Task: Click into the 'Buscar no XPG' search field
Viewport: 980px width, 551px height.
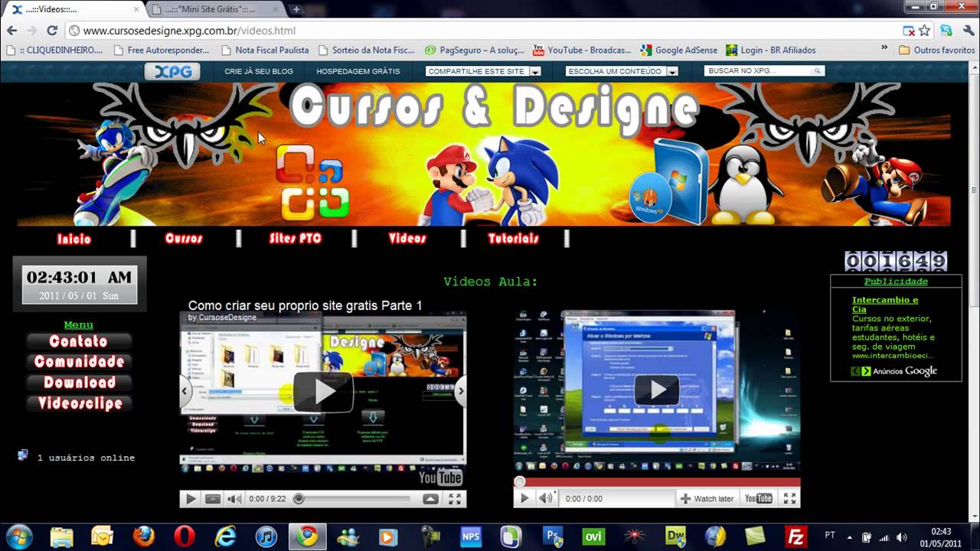Action: [x=757, y=70]
